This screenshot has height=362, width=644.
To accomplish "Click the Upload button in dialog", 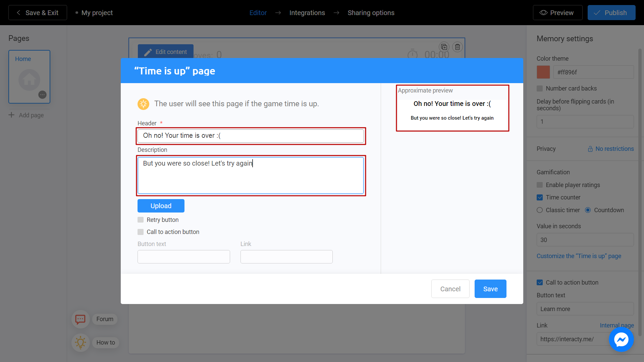I will pyautogui.click(x=161, y=205).
